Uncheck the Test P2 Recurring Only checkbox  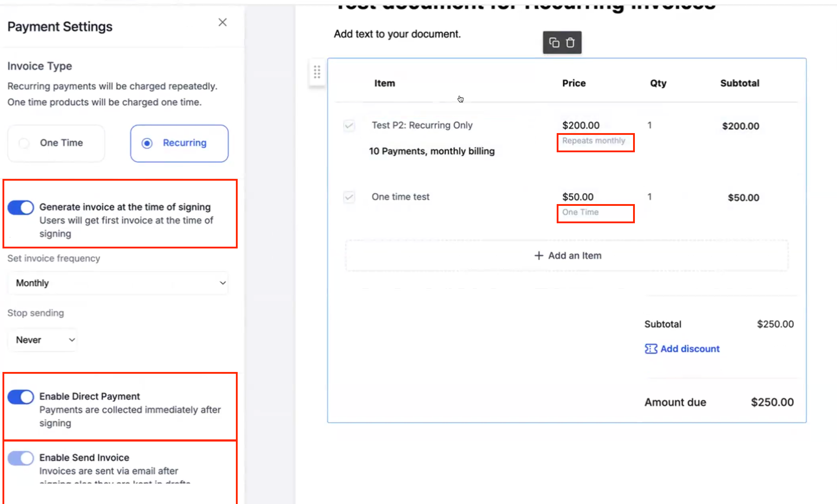[349, 125]
